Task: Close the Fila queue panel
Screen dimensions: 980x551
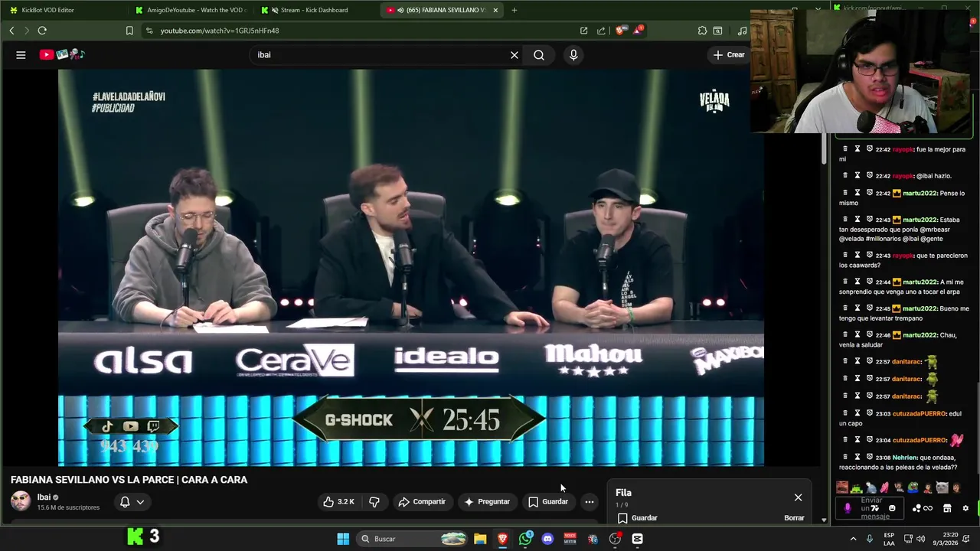Action: click(x=798, y=497)
